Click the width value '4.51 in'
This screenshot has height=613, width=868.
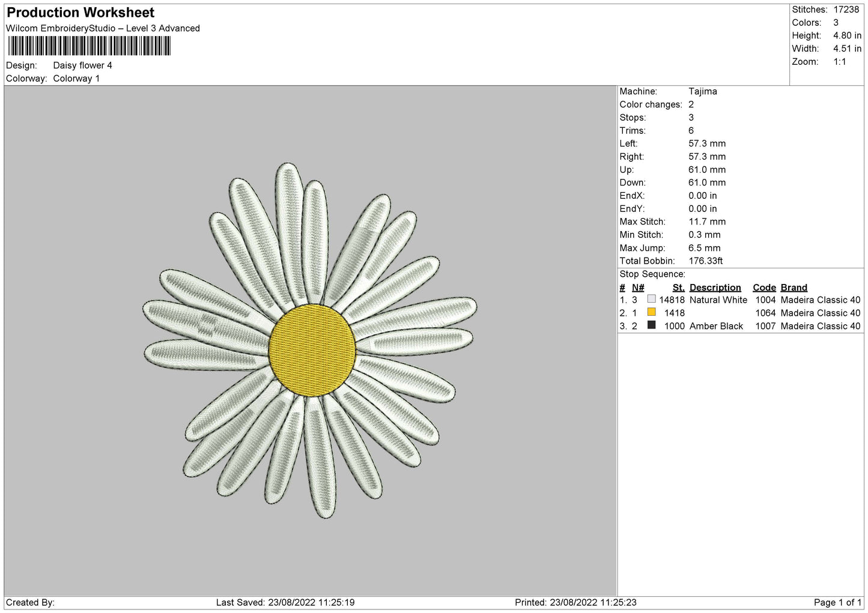click(x=847, y=49)
